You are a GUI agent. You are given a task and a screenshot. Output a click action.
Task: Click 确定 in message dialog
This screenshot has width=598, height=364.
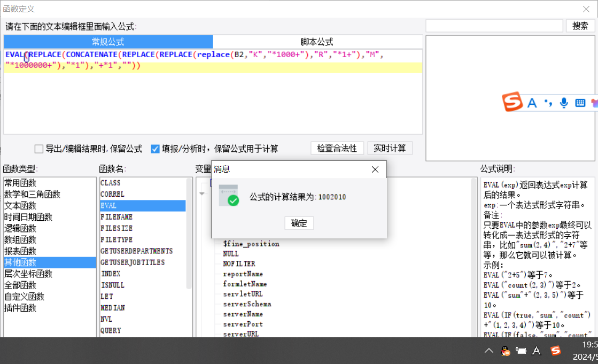click(x=299, y=223)
